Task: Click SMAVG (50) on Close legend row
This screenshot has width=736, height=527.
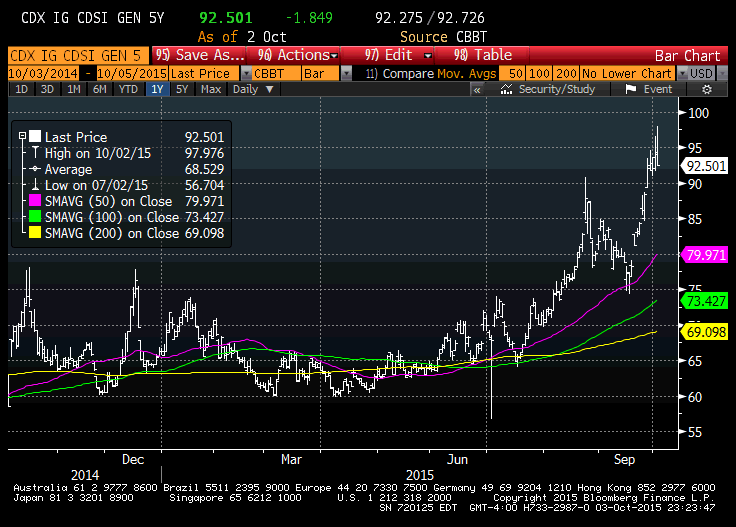Action: pos(126,201)
